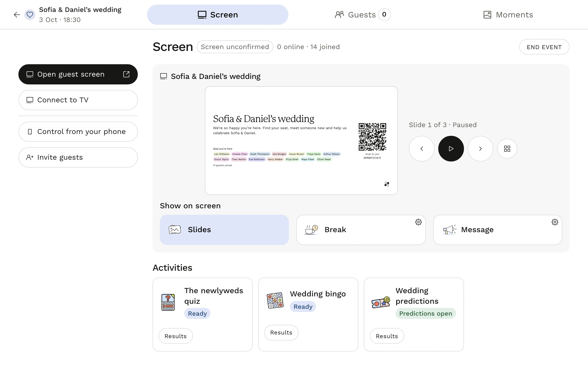Click the megaphone Message icon
Viewport: 588px width, 390px height.
tap(449, 230)
